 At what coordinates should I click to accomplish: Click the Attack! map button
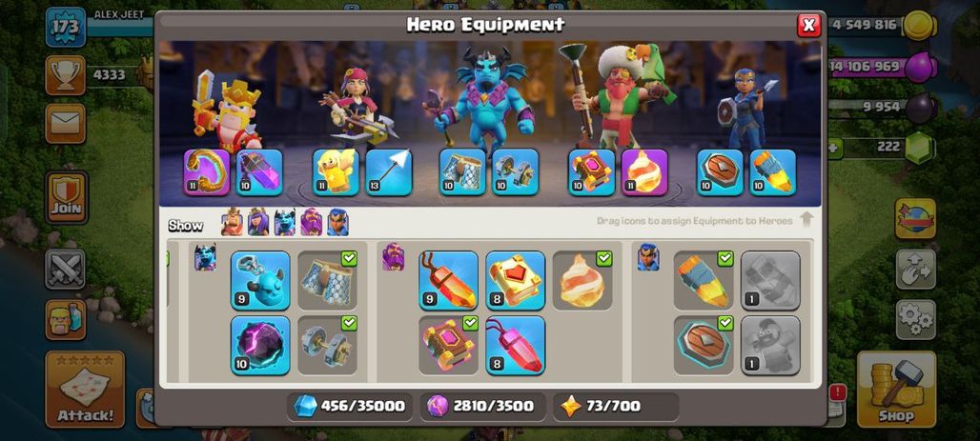85,390
